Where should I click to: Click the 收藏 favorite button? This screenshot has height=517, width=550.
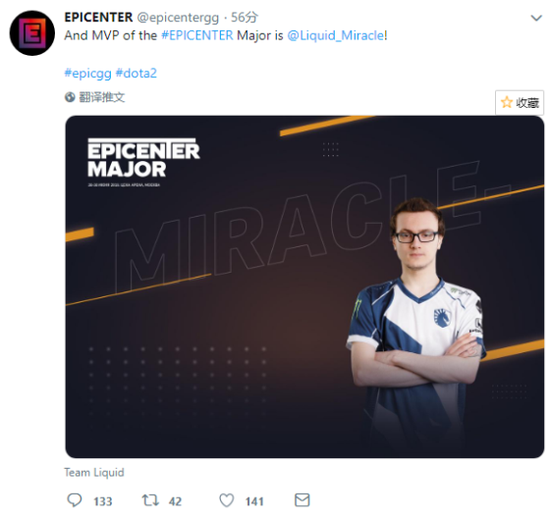[x=519, y=102]
